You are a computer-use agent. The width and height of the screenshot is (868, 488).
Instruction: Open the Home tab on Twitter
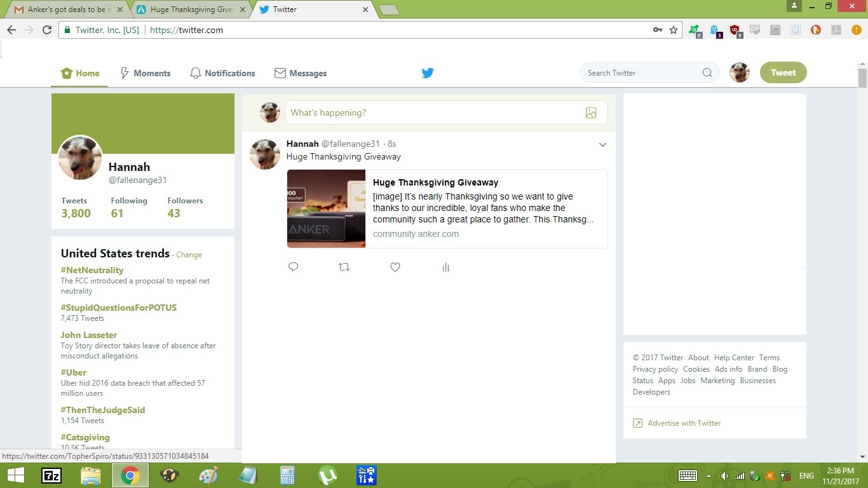point(80,74)
